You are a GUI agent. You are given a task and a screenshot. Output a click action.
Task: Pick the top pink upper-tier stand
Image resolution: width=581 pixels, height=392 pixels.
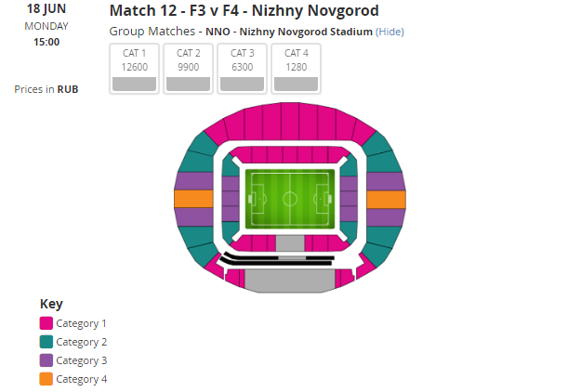tap(290, 121)
